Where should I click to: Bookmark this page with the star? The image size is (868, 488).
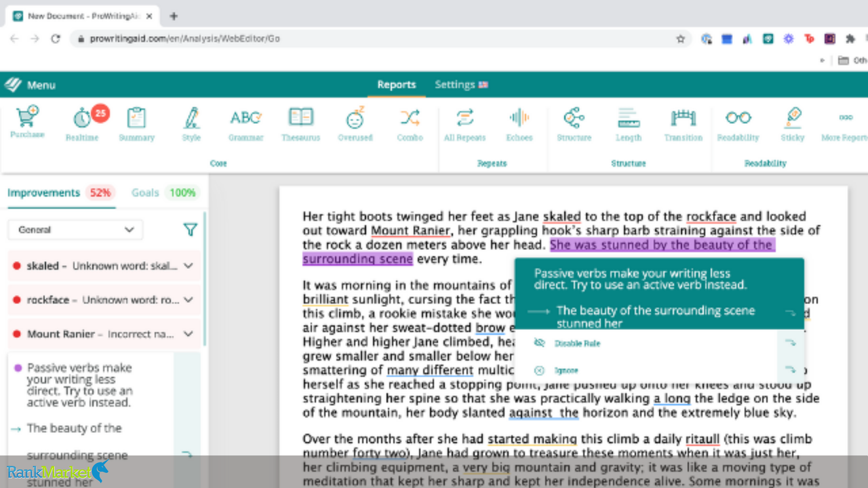pos(680,39)
